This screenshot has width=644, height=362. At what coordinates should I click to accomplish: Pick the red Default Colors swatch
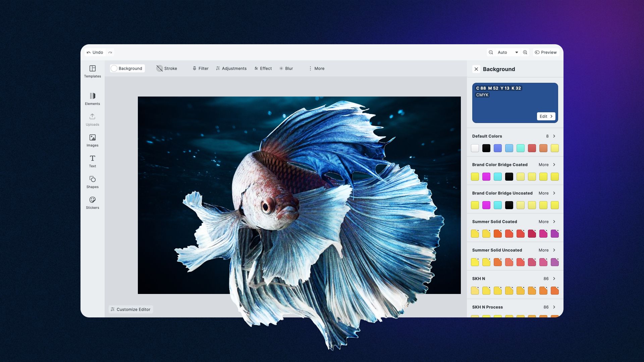click(x=532, y=148)
